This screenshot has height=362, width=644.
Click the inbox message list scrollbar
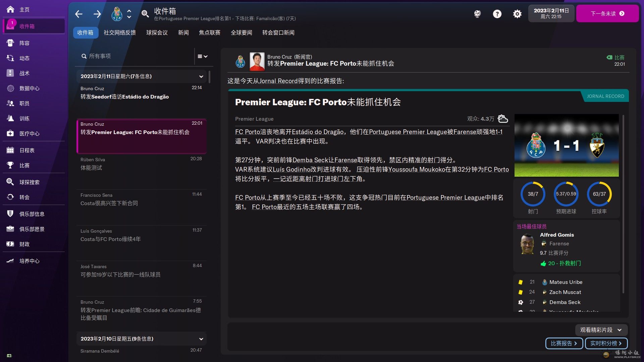[209, 77]
